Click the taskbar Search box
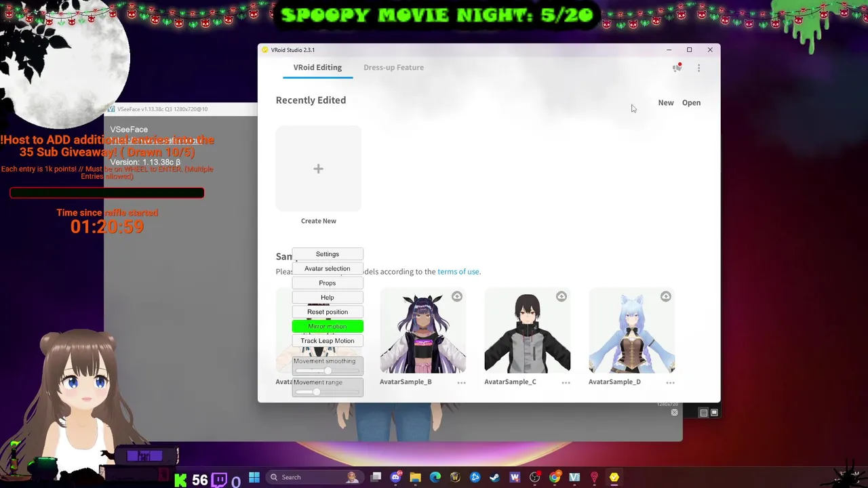This screenshot has height=488, width=868. click(313, 477)
